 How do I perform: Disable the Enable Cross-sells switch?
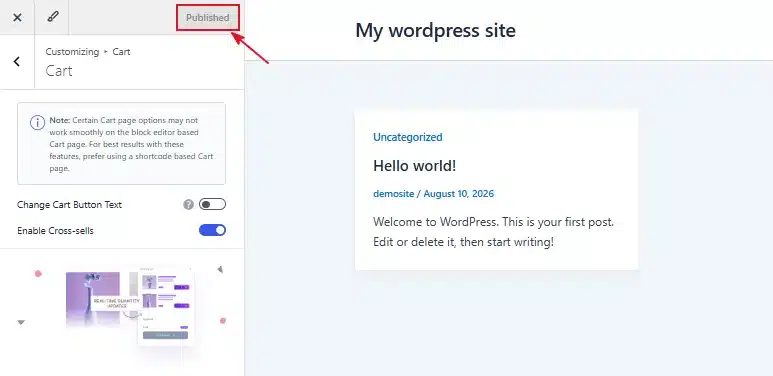click(212, 230)
